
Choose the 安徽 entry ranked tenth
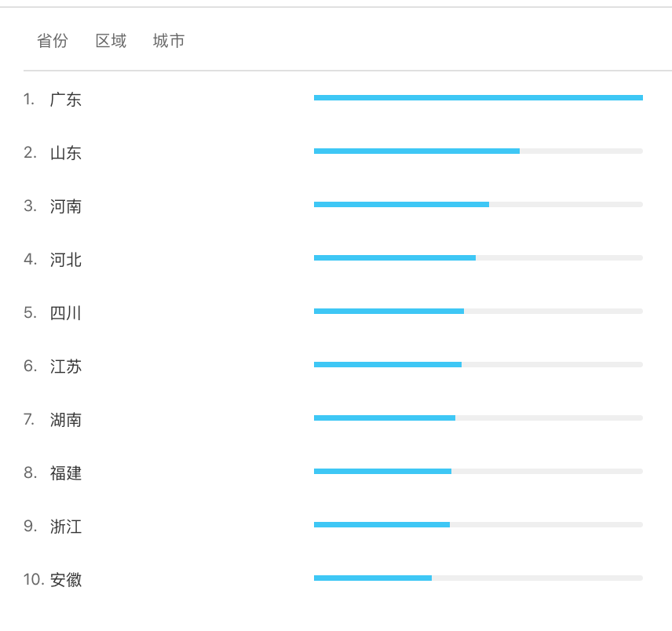pos(66,580)
